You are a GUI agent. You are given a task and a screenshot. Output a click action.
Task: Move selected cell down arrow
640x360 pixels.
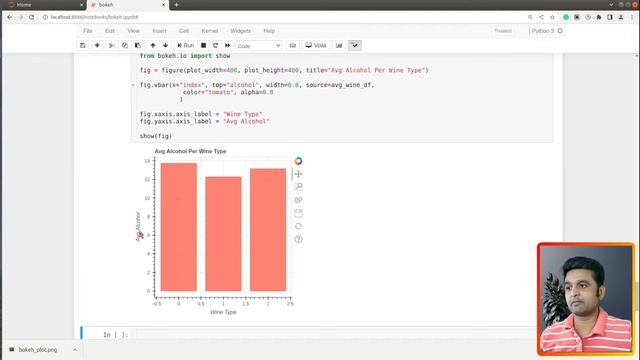(165, 45)
